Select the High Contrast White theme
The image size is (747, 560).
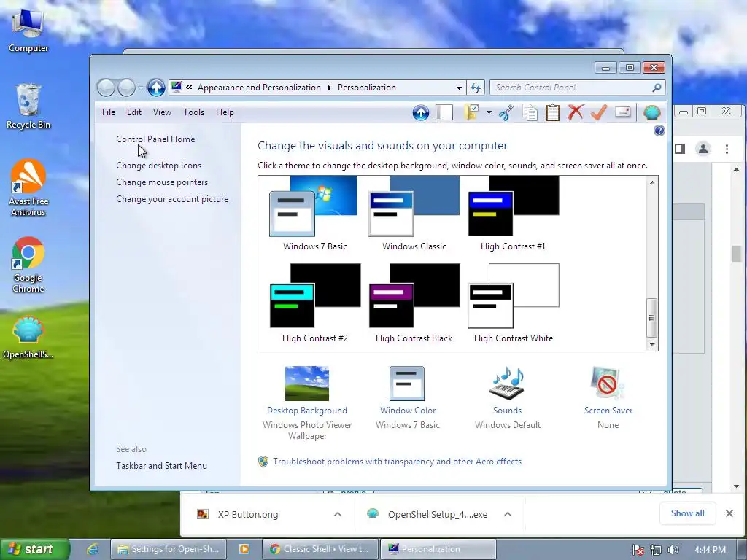pos(513,303)
